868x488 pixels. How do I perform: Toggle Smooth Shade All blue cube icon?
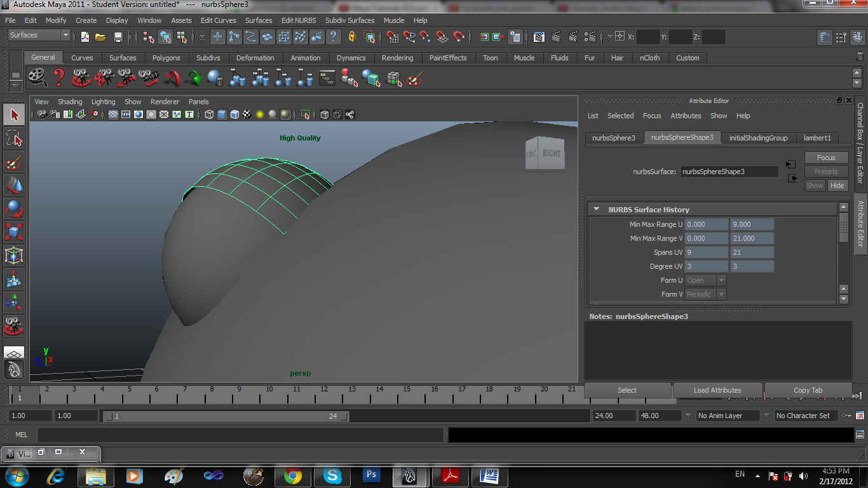[222, 114]
